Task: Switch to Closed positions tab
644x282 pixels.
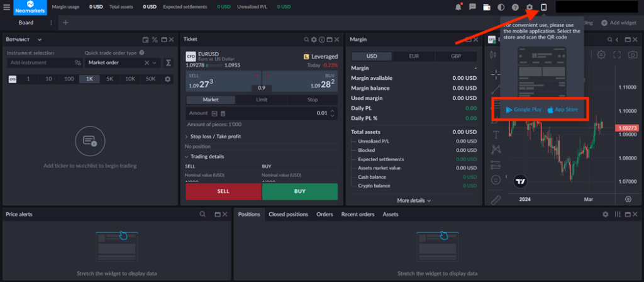Action: (288, 214)
